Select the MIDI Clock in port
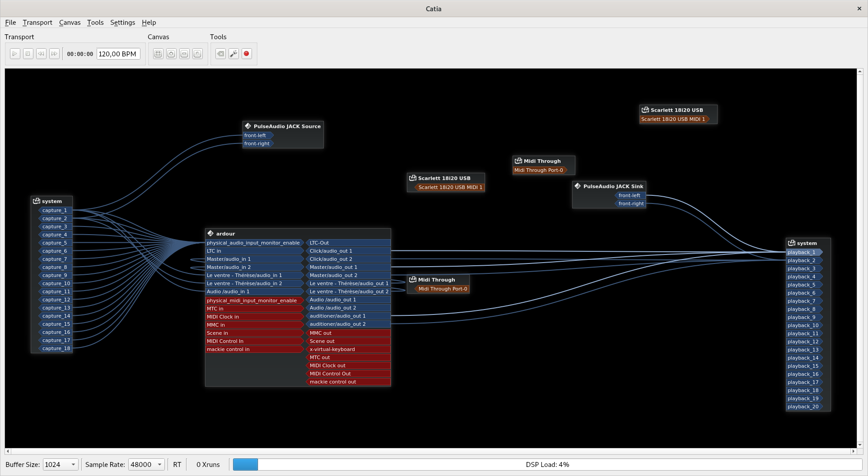Image resolution: width=868 pixels, height=476 pixels. coord(255,317)
